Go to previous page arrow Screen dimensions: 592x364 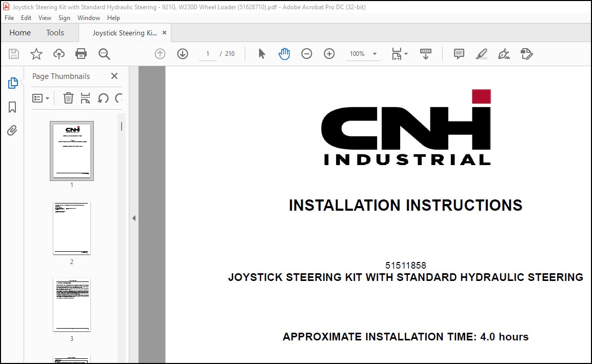tap(160, 54)
